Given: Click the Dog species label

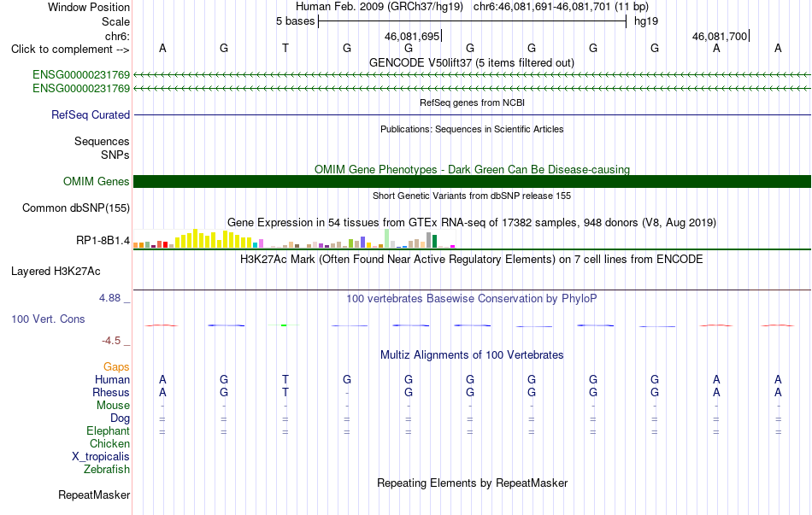Looking at the screenshot, I should tap(120, 418).
